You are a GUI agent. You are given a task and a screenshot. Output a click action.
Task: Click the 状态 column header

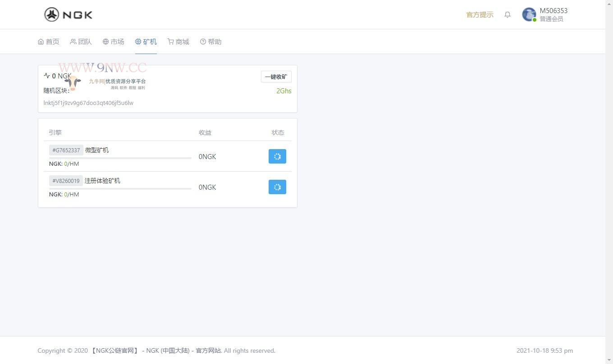(278, 132)
